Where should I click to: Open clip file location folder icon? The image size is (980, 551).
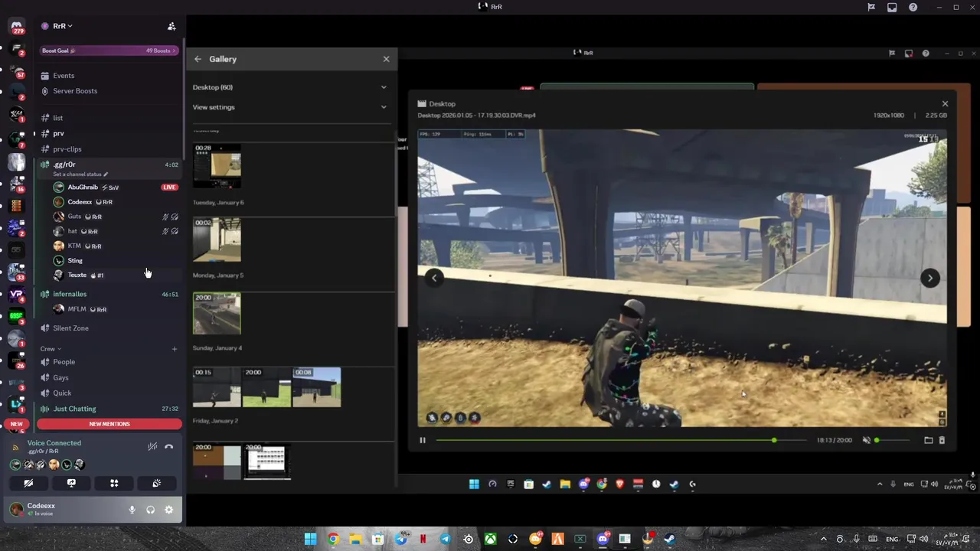pyautogui.click(x=929, y=440)
